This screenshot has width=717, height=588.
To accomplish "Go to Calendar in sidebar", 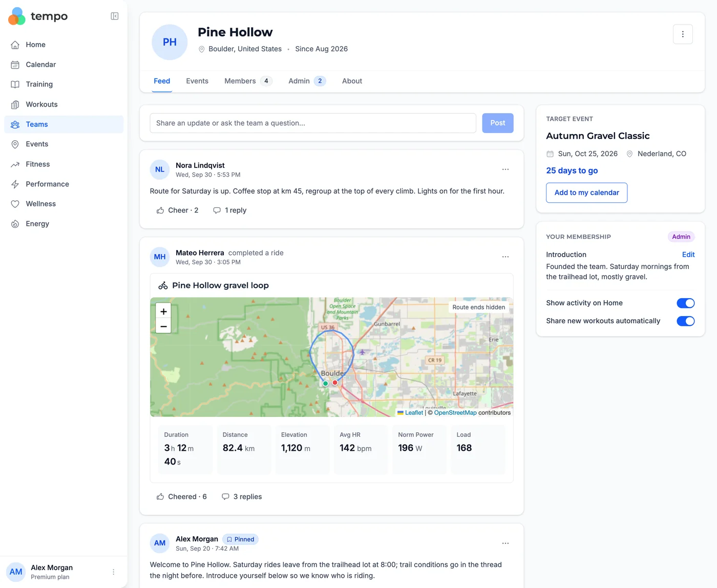I will (x=64, y=65).
